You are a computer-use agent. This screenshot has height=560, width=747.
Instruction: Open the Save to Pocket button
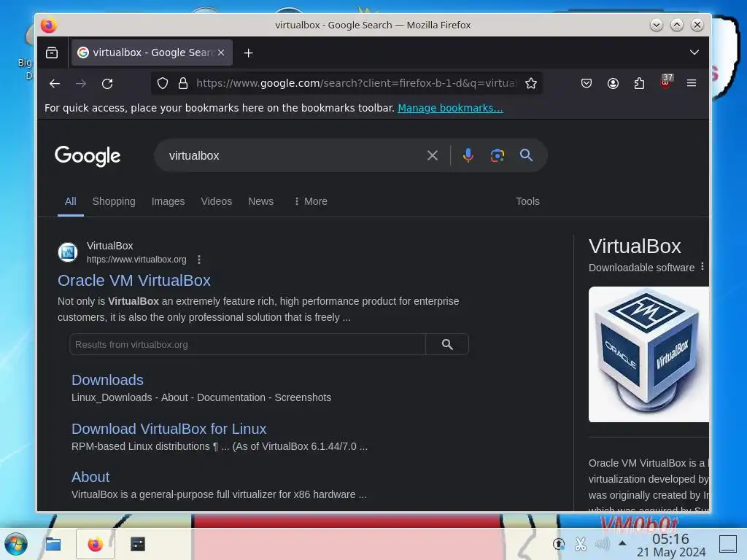(x=587, y=83)
